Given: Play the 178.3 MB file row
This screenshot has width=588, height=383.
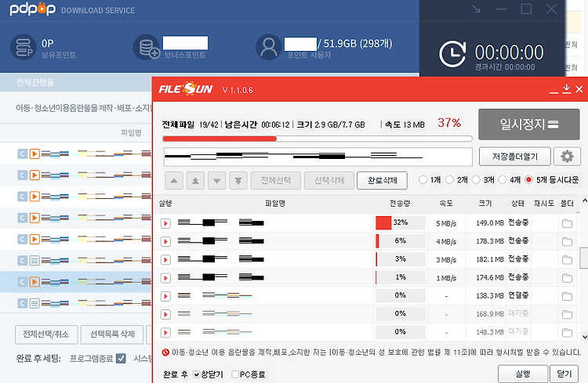Looking at the screenshot, I should pyautogui.click(x=165, y=242).
